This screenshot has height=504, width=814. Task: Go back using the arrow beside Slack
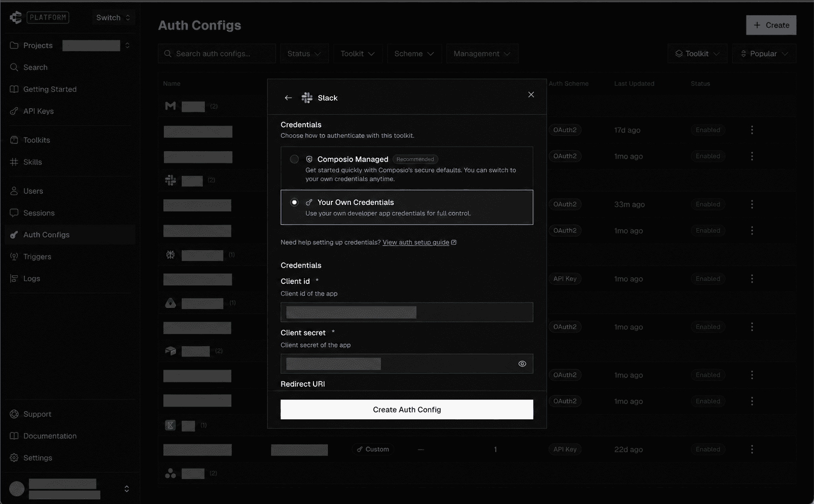(288, 98)
